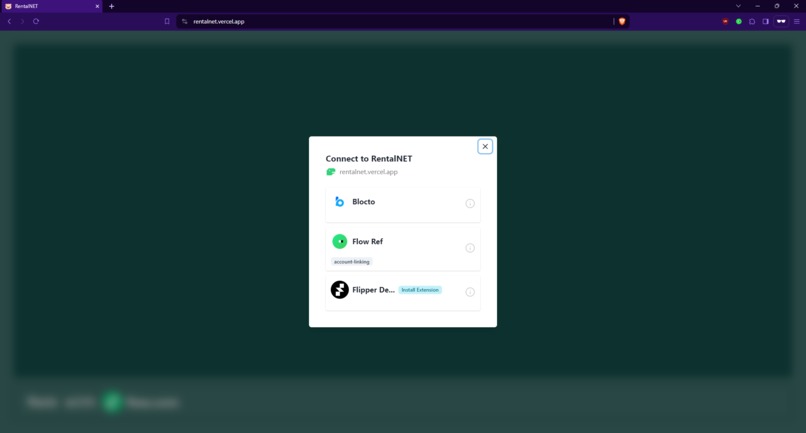This screenshot has width=806, height=433.
Task: Open the browser main hamburger menu
Action: (x=797, y=22)
